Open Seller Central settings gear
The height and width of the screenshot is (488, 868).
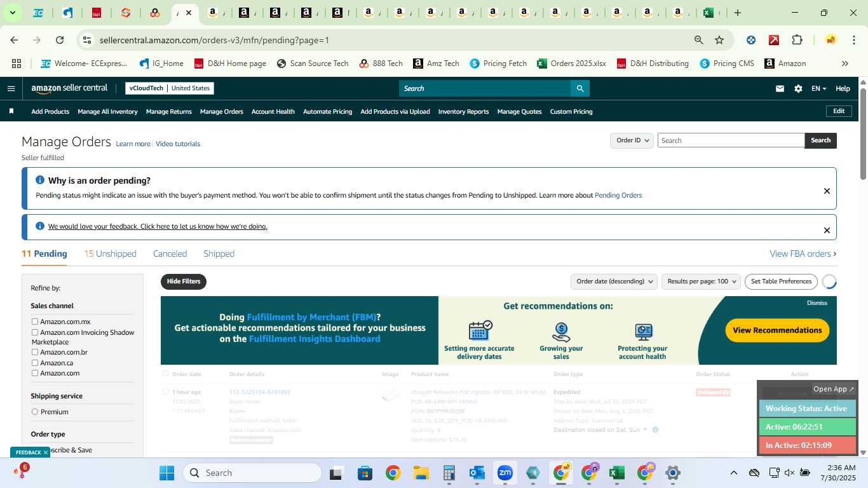click(x=798, y=88)
